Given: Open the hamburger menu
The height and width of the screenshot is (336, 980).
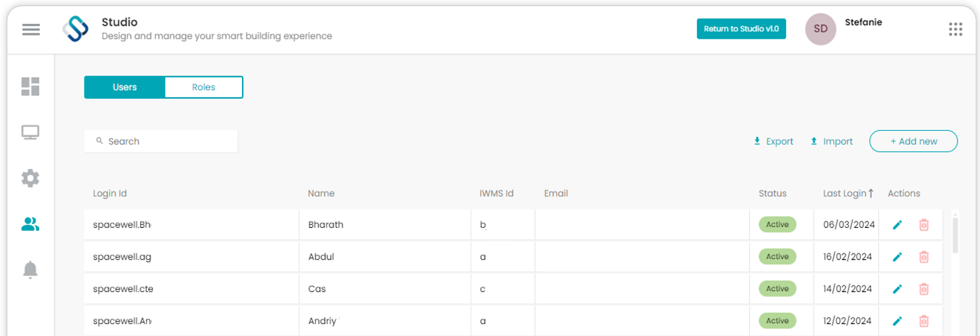Looking at the screenshot, I should [x=31, y=29].
